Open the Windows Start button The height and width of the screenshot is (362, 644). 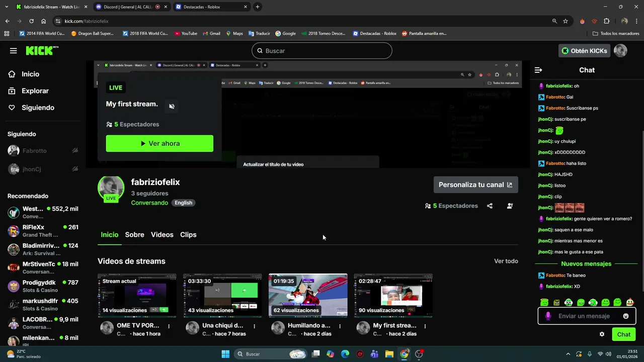click(225, 354)
